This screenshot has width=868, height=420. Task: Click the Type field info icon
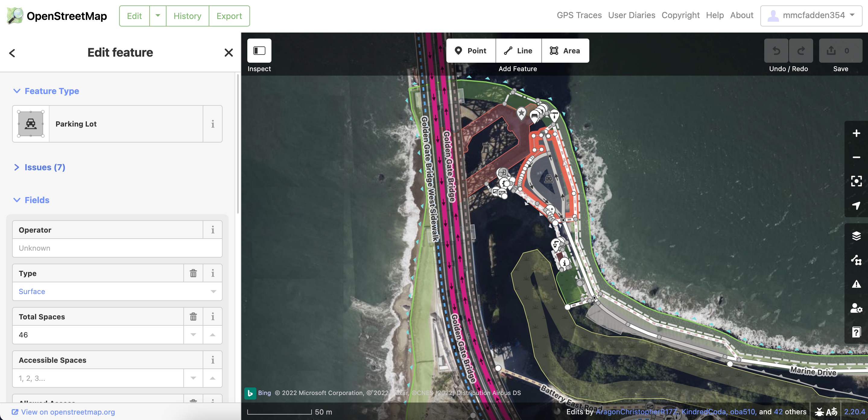tap(213, 273)
